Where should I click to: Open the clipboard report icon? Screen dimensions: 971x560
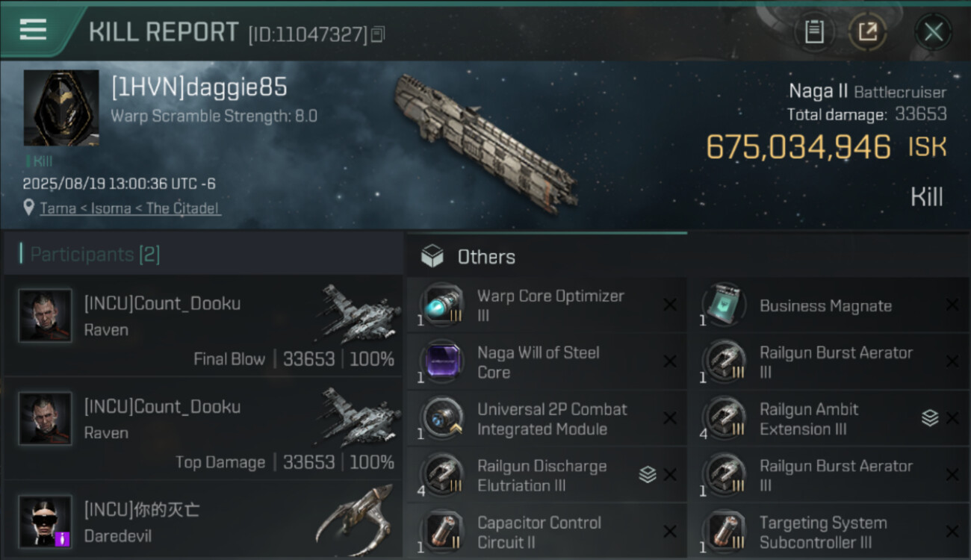click(814, 32)
